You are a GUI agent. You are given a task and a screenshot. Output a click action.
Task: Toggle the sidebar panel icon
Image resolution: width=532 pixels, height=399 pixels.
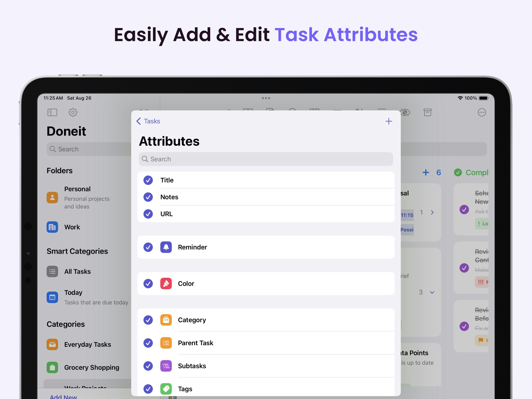tap(52, 112)
